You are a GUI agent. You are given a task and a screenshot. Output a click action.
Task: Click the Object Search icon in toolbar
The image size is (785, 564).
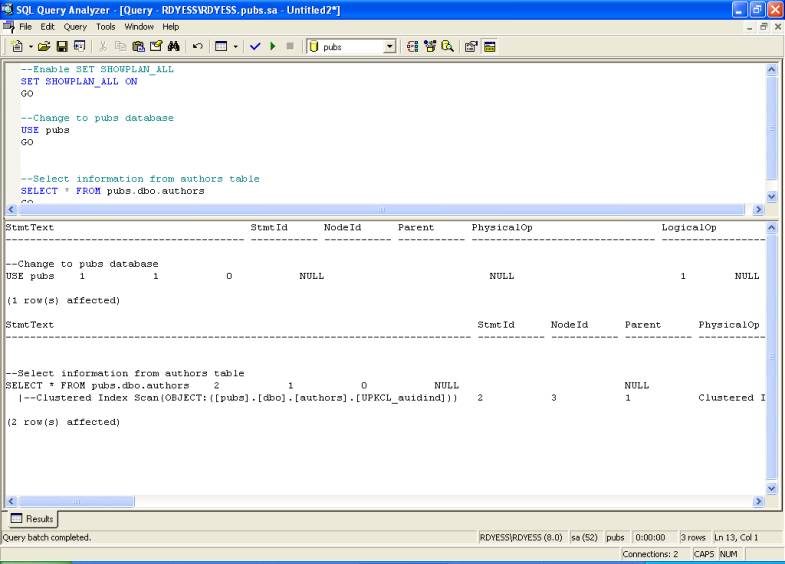click(447, 46)
